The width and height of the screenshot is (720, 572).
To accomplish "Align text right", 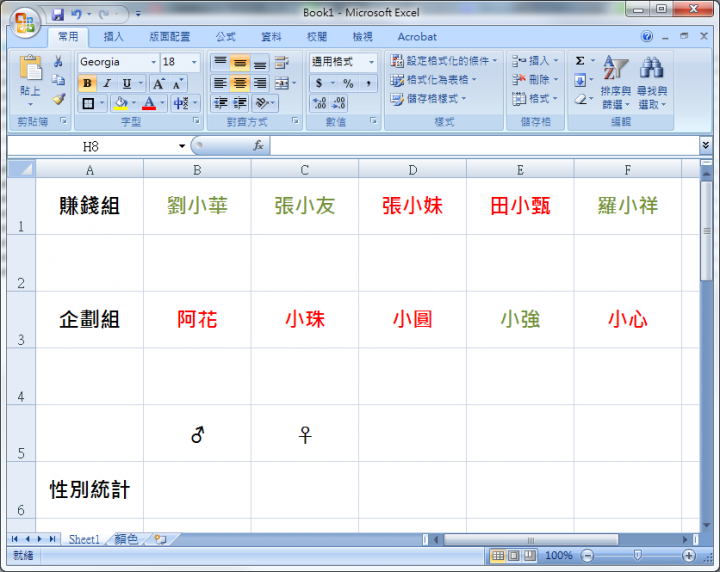I will 259,83.
